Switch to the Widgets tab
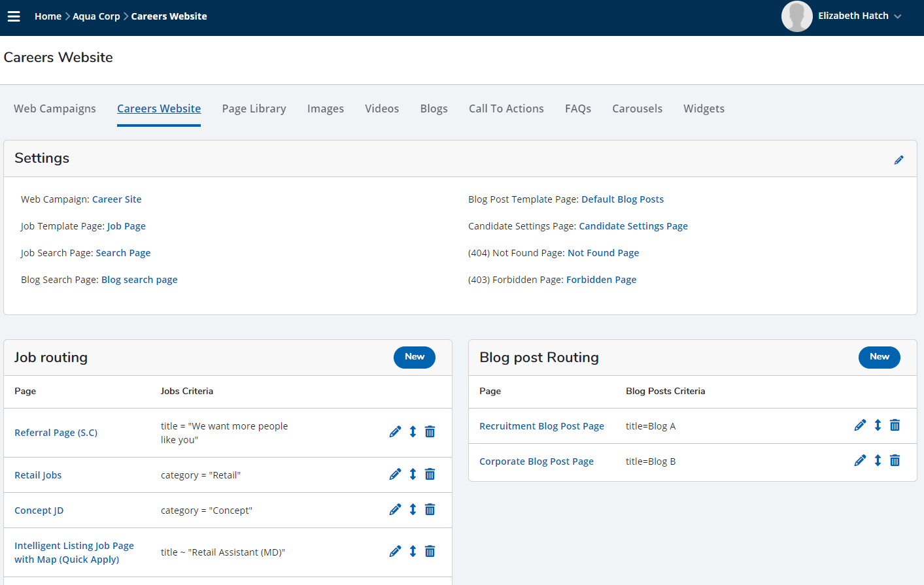The height and width of the screenshot is (585, 924). (704, 109)
